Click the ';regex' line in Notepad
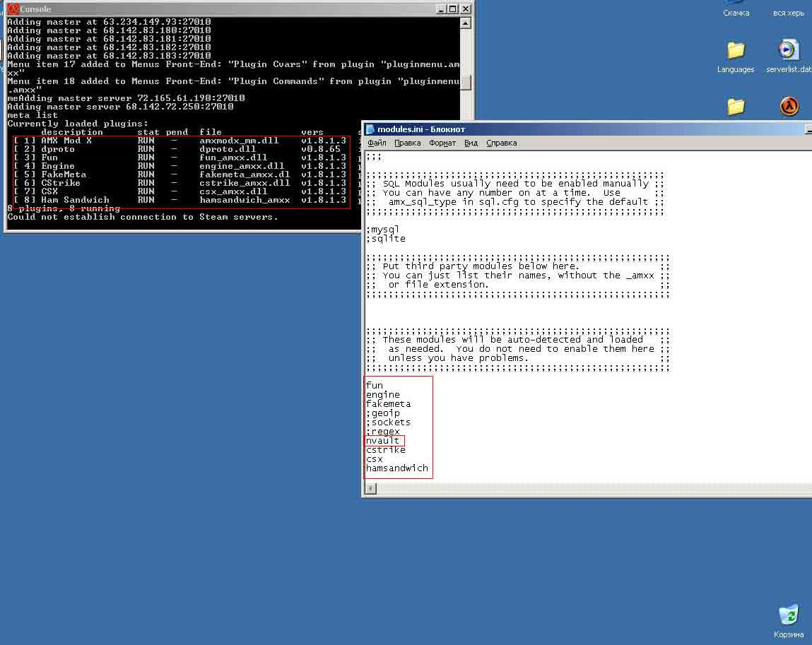 pyautogui.click(x=383, y=432)
